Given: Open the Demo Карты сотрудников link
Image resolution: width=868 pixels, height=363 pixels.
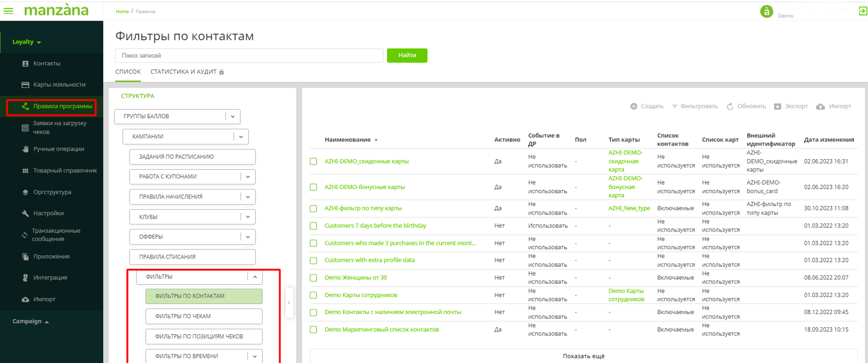Looking at the screenshot, I should click(x=361, y=295).
